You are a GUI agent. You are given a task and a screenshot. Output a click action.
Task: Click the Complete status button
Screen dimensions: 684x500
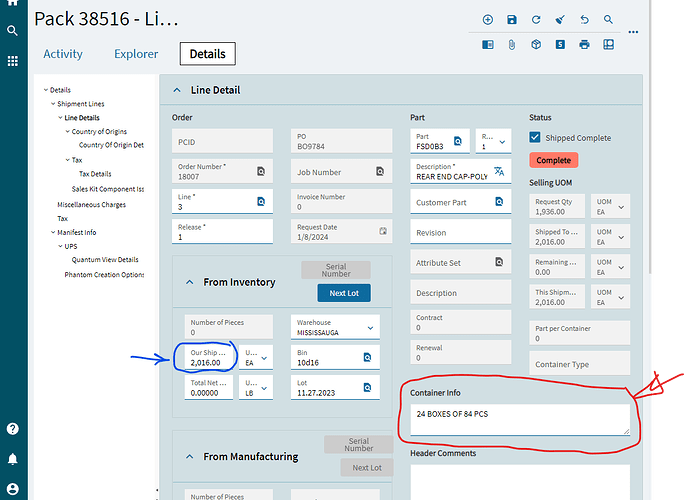point(554,160)
